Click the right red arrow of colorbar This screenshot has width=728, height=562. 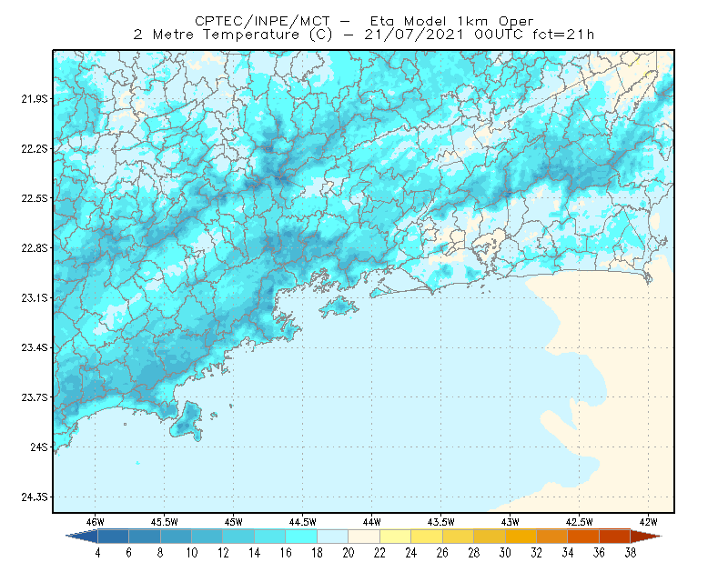pyautogui.click(x=646, y=537)
